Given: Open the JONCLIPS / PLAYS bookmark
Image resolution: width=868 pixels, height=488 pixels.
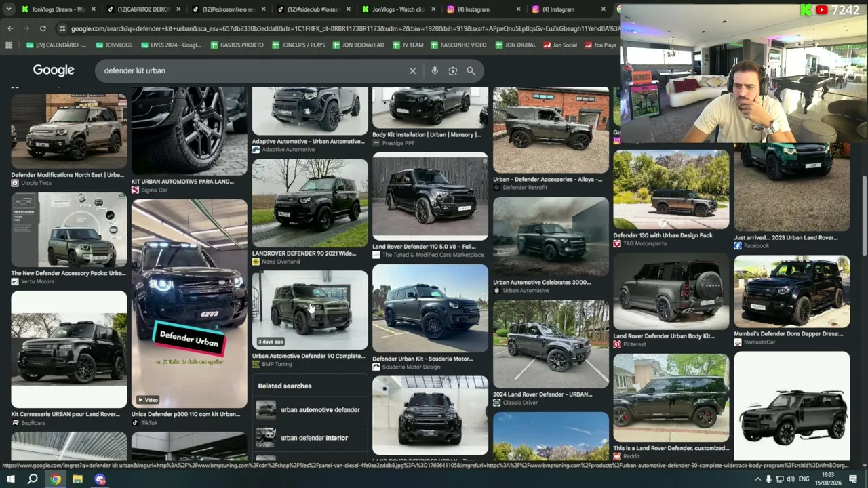Looking at the screenshot, I should coord(298,45).
